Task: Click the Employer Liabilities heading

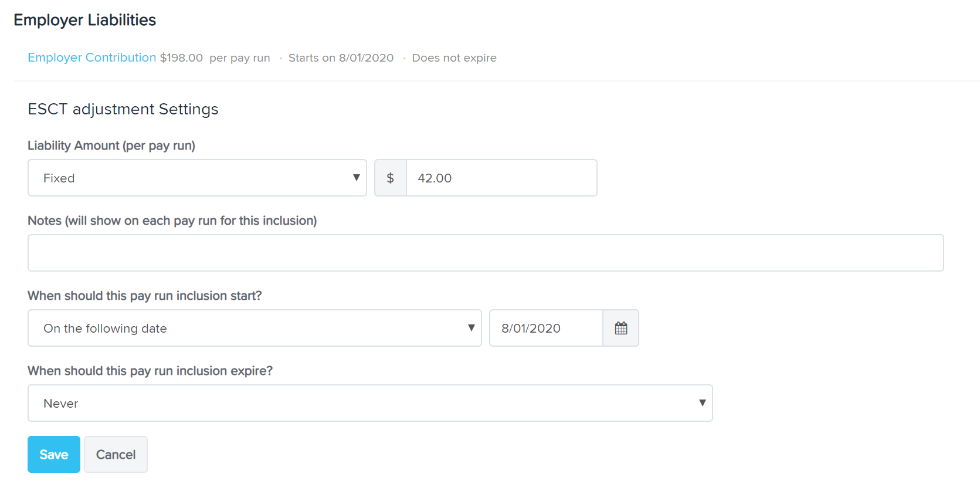Action: pyautogui.click(x=84, y=20)
